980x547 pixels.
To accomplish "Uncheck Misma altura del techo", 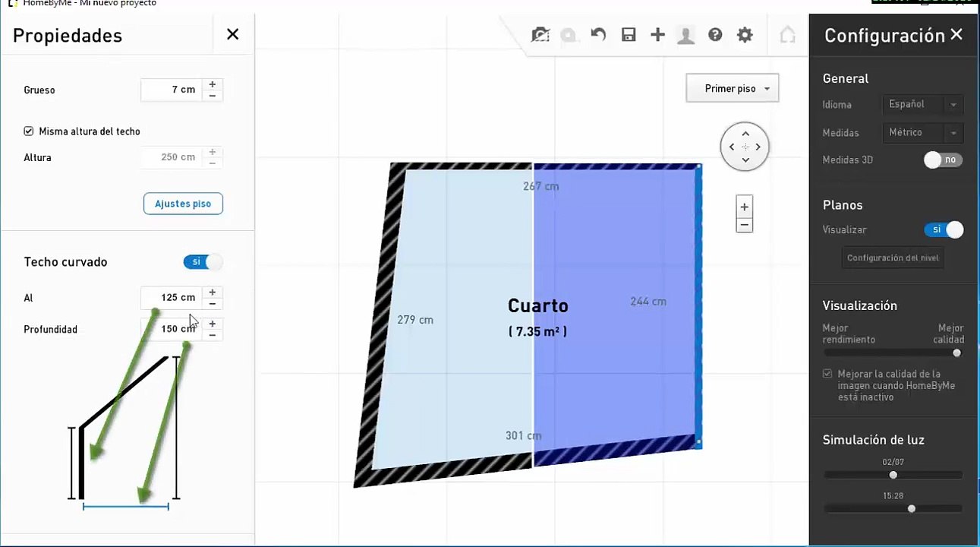I will (29, 131).
